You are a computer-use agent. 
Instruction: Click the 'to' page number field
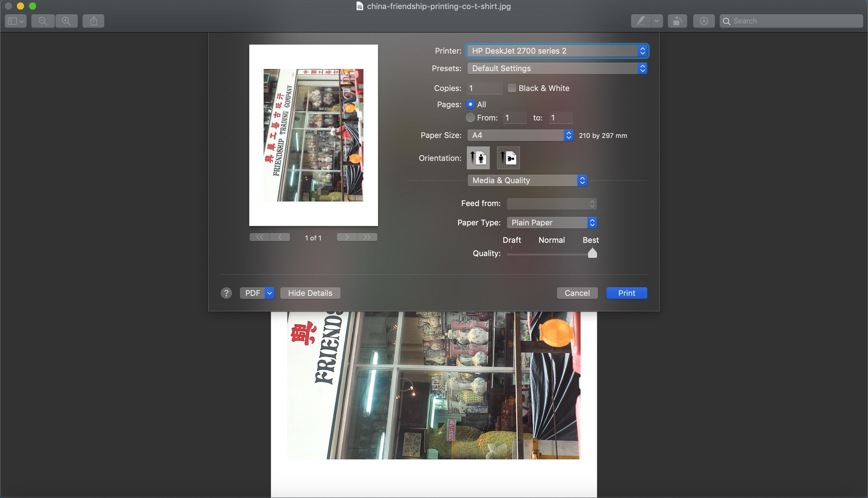[560, 118]
